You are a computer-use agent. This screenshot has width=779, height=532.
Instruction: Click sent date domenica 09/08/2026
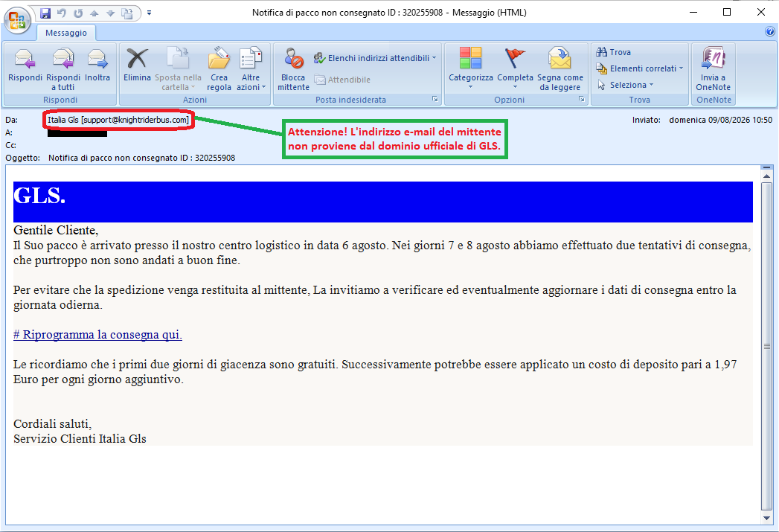click(720, 120)
